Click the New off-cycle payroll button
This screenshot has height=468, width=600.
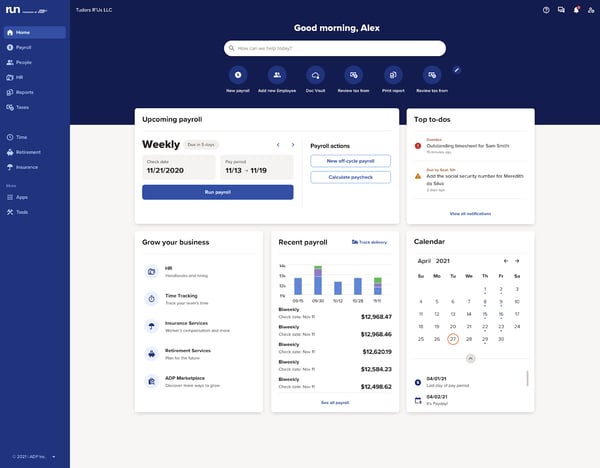click(x=350, y=160)
